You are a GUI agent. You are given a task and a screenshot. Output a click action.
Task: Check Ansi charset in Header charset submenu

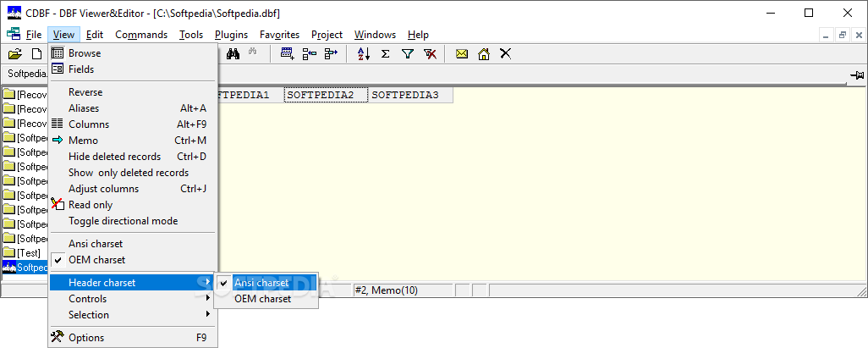[x=266, y=283]
